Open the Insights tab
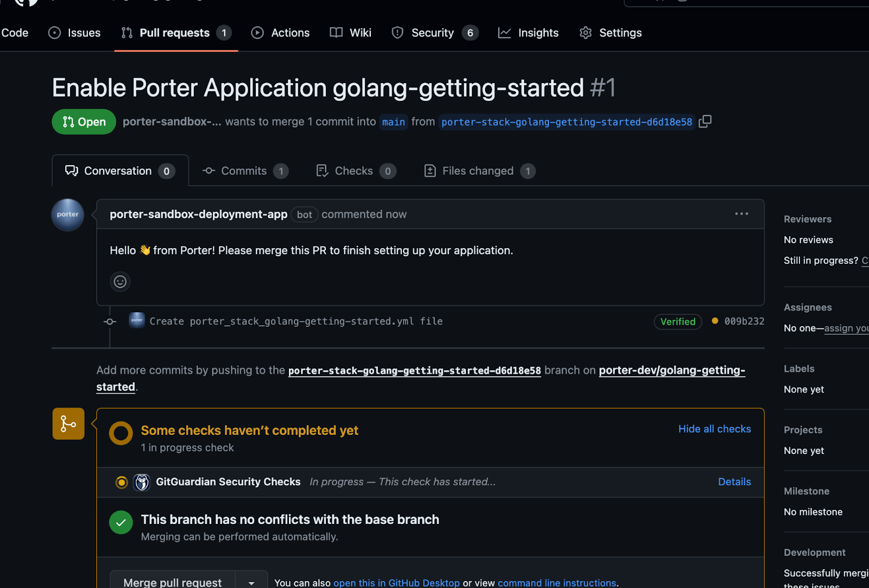The width and height of the screenshot is (869, 588). coord(528,33)
